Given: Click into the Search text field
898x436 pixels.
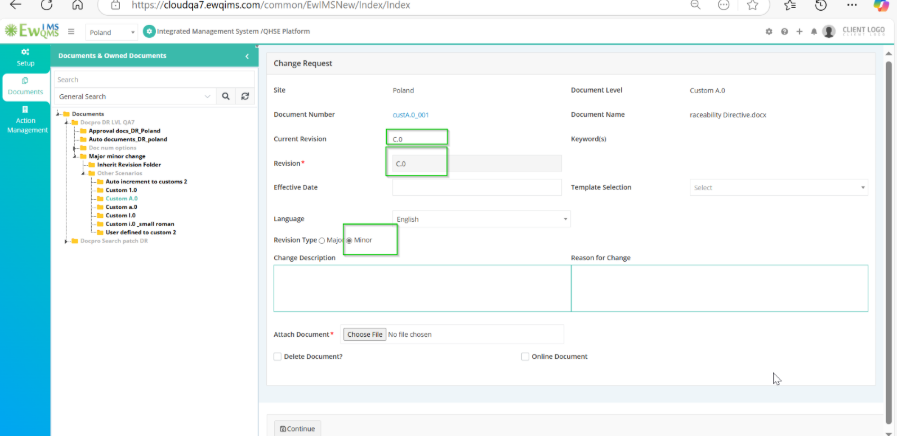Looking at the screenshot, I should point(153,80).
